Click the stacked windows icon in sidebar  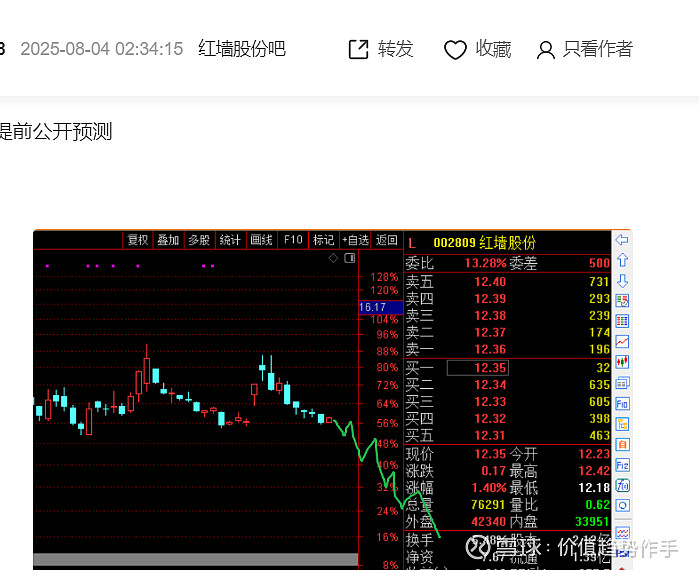coord(622,383)
